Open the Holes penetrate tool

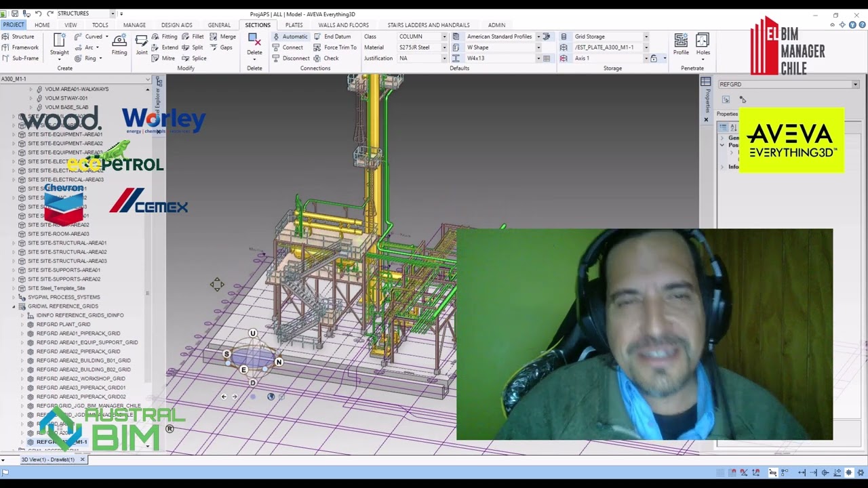[x=703, y=45]
